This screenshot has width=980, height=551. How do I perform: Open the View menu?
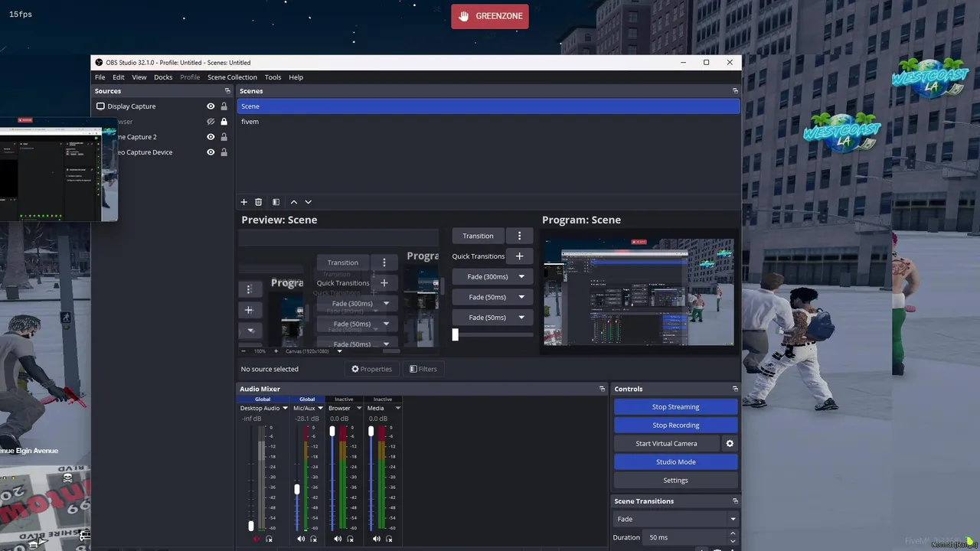(x=139, y=77)
